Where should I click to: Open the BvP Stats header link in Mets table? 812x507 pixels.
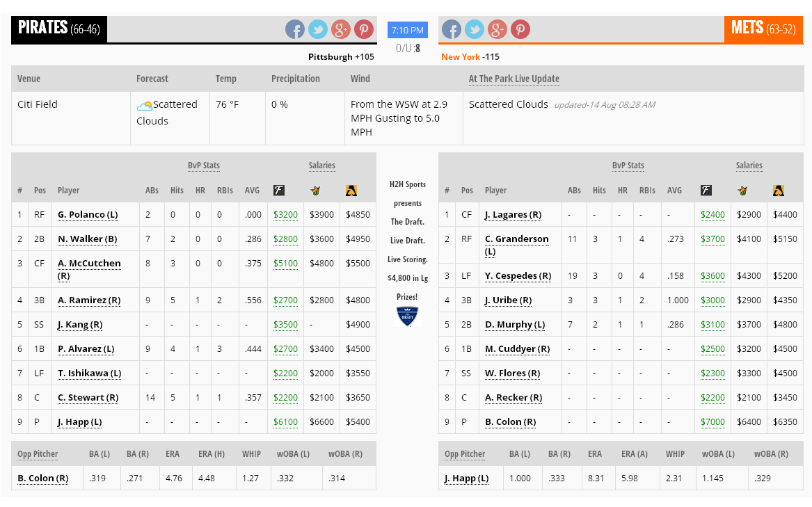tap(628, 166)
